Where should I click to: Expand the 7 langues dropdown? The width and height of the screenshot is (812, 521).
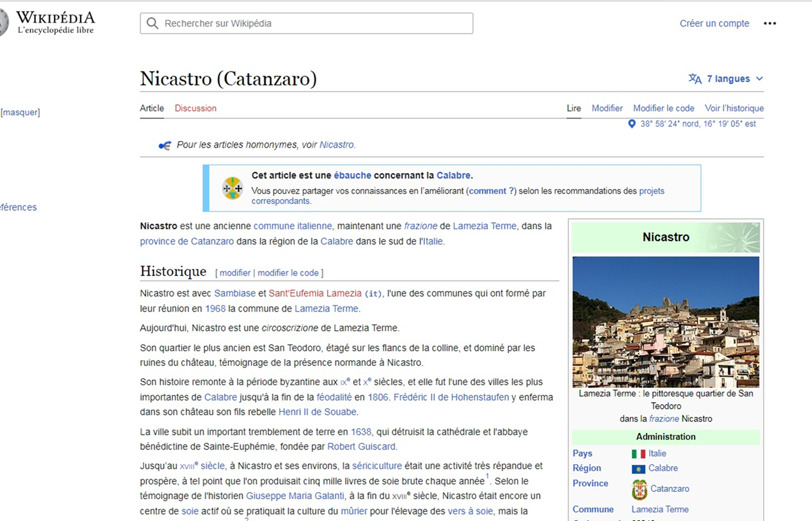coord(726,79)
